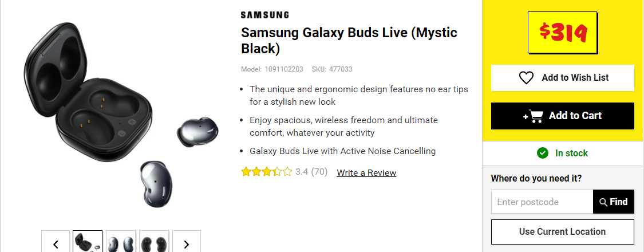Show next image thumbnails with right arrow
The image size is (644, 252).
(x=186, y=243)
